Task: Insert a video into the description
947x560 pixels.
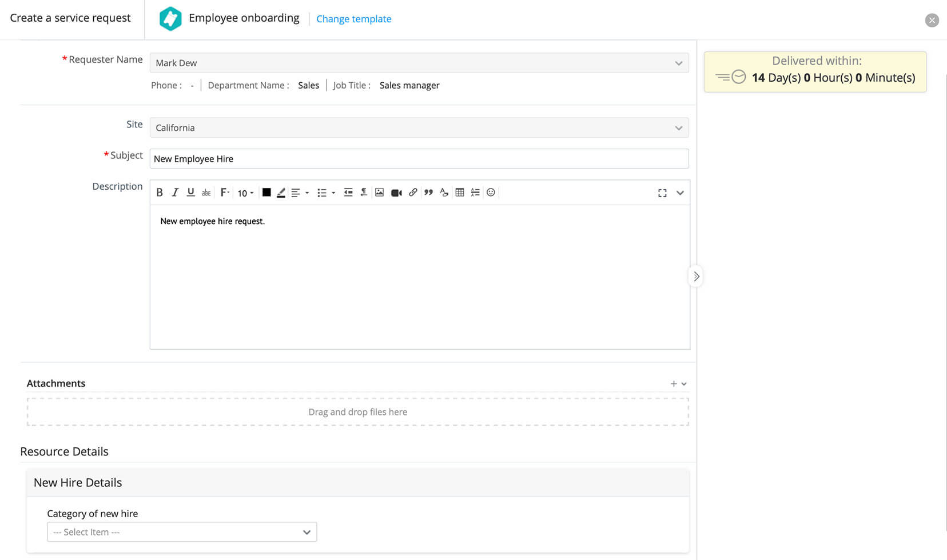Action: 396,193
